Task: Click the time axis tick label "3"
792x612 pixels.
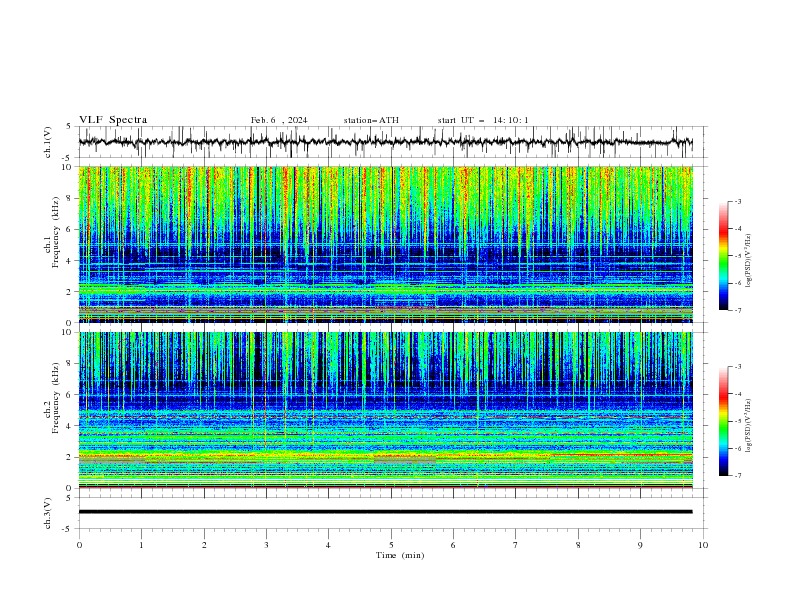Action: click(266, 545)
